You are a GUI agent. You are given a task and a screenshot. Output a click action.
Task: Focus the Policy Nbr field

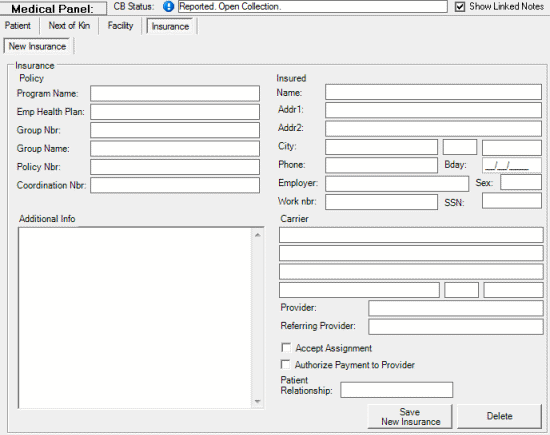point(175,167)
